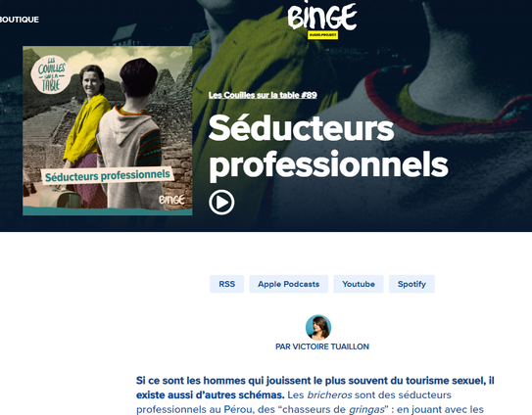Listen on Spotify button
The height and width of the screenshot is (415, 532).
(411, 284)
